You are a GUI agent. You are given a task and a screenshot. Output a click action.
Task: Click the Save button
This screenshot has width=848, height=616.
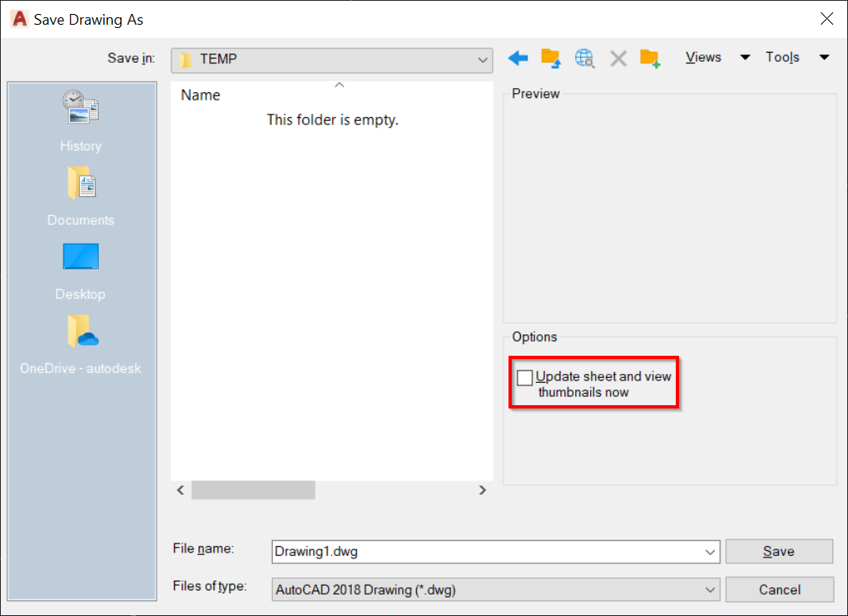pos(779,552)
